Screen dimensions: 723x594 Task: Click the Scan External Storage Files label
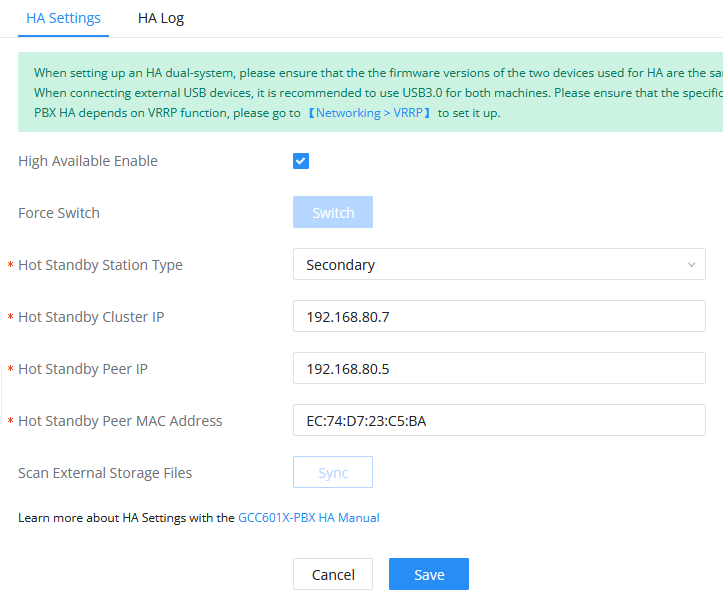click(105, 473)
